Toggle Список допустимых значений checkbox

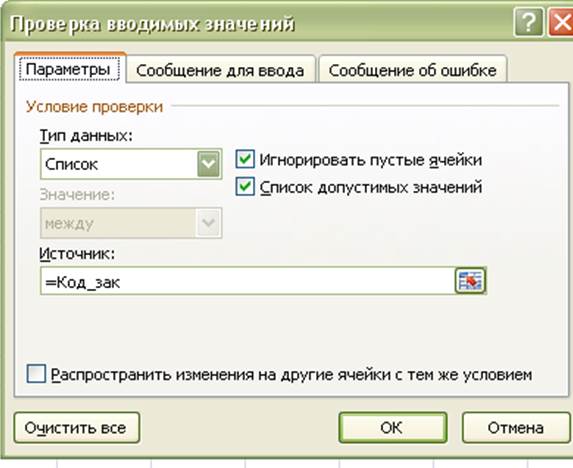tap(245, 187)
